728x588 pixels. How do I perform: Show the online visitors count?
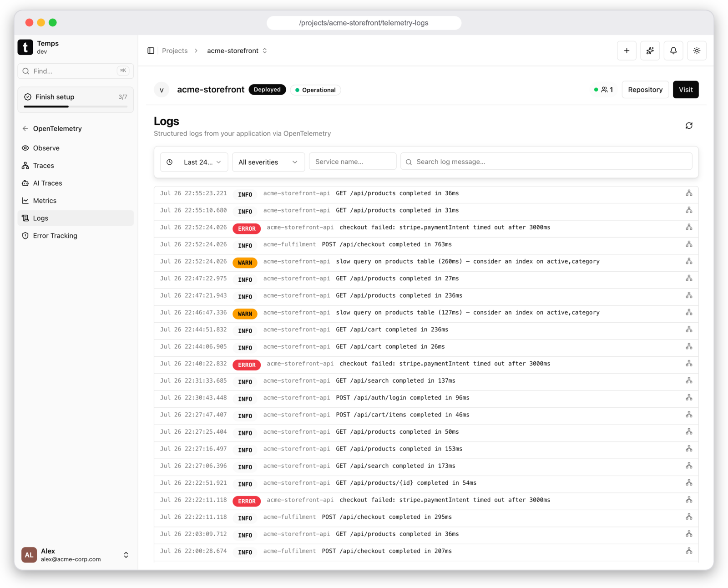pyautogui.click(x=604, y=90)
